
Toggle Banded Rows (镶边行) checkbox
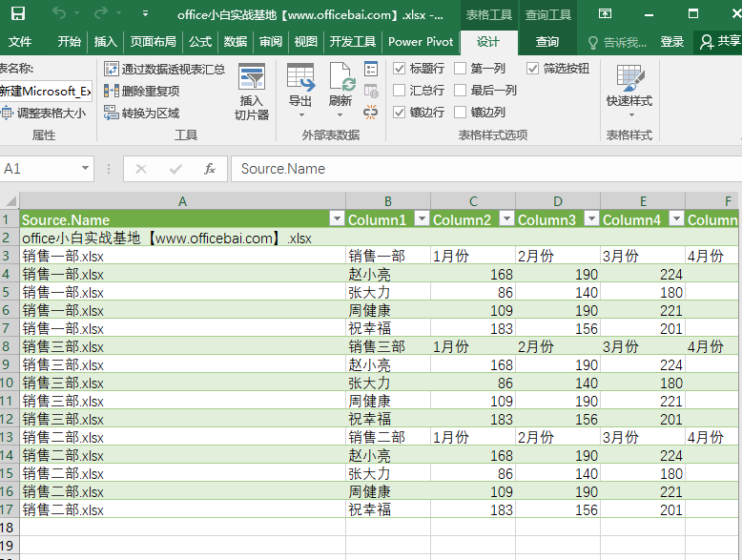tap(399, 113)
